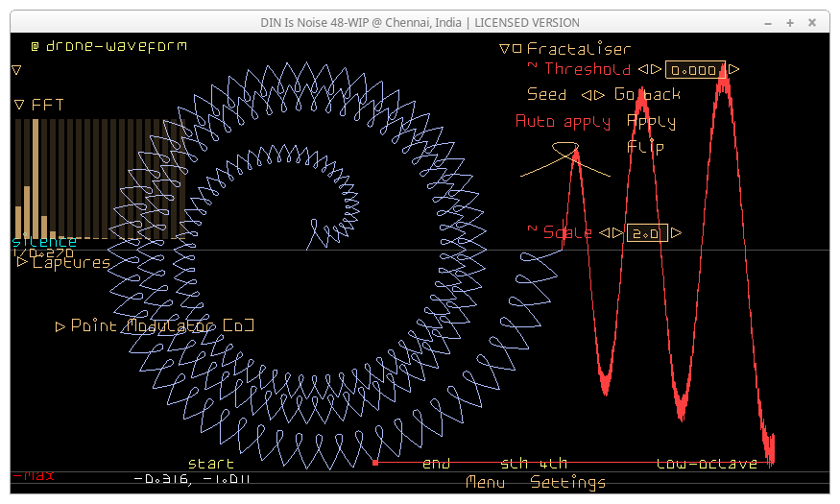Decrease Threshold with its left arrow
Screen dimensions: 840x504
pyautogui.click(x=643, y=69)
